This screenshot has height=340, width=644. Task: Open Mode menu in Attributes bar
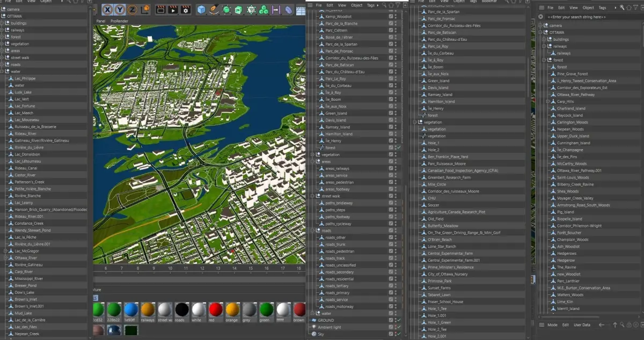[x=552, y=325]
